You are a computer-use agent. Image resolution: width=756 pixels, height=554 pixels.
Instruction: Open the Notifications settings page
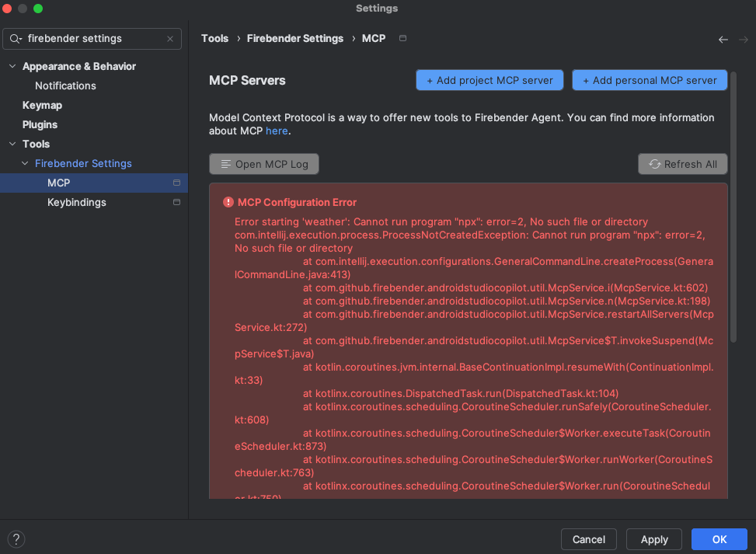point(65,85)
